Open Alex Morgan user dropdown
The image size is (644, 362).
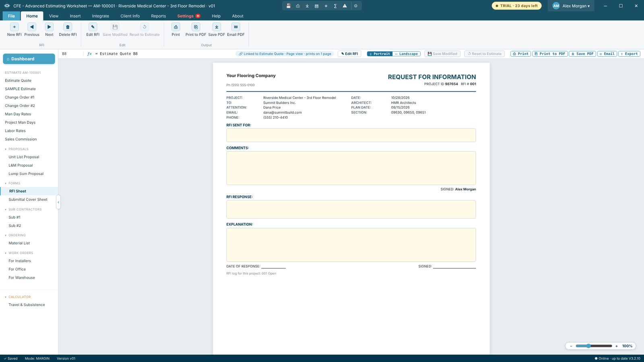[571, 6]
